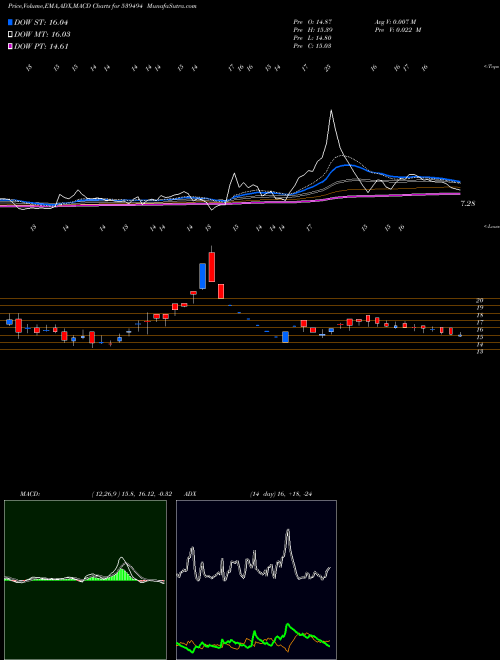Click the 'Pre H: 15.39' high value
Viewport: 500px width, 660px height.
pyautogui.click(x=312, y=30)
